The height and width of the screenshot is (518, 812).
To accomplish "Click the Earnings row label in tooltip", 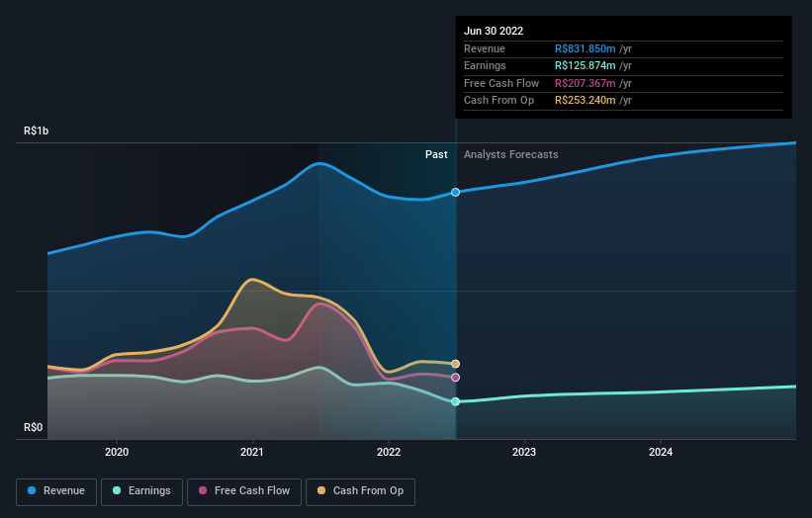I will pyautogui.click(x=485, y=65).
